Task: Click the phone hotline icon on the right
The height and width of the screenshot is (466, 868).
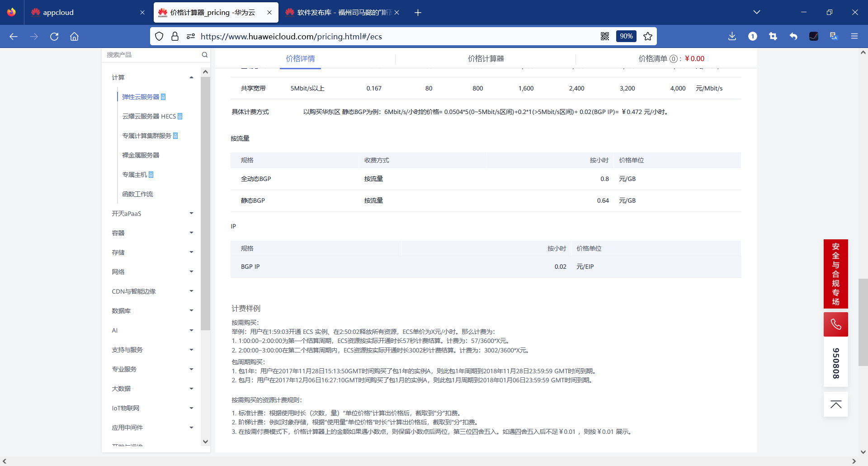Action: [x=836, y=324]
